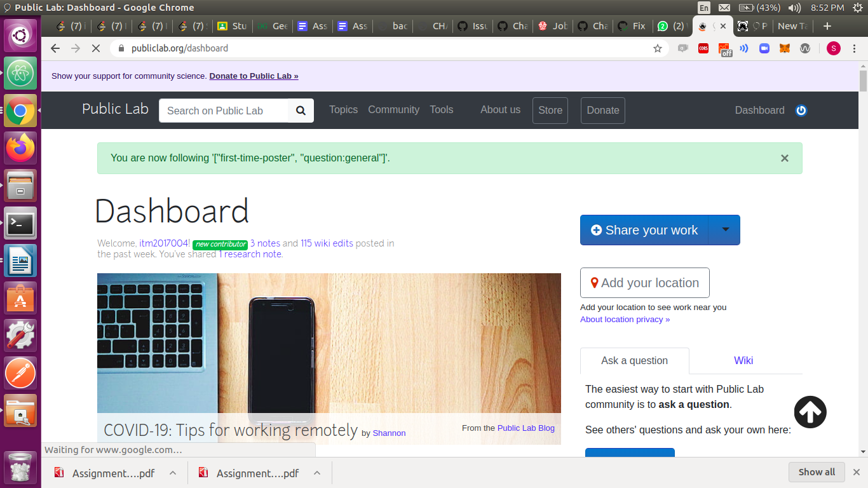Viewport: 868px width, 488px height.
Task: Open the Trash in the dock
Action: [x=21, y=467]
